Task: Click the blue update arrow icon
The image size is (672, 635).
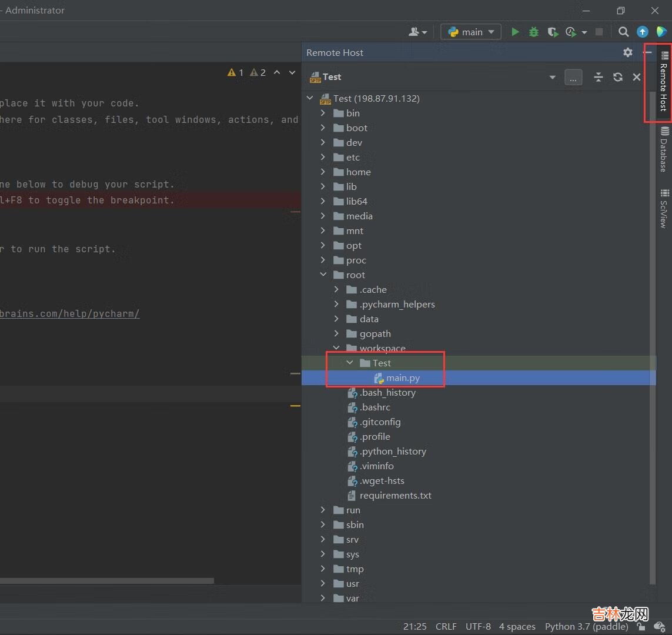Action: pyautogui.click(x=643, y=32)
